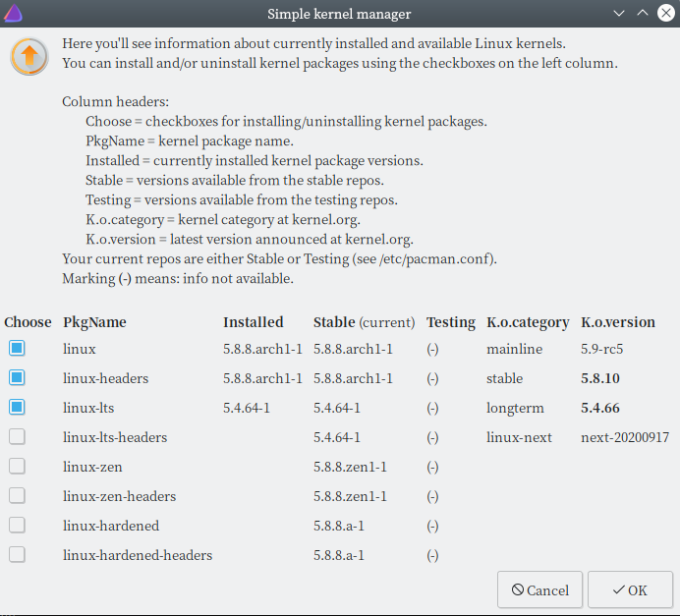The image size is (680, 616).
Task: Click the orange up-arrow update icon
Action: pyautogui.click(x=28, y=57)
